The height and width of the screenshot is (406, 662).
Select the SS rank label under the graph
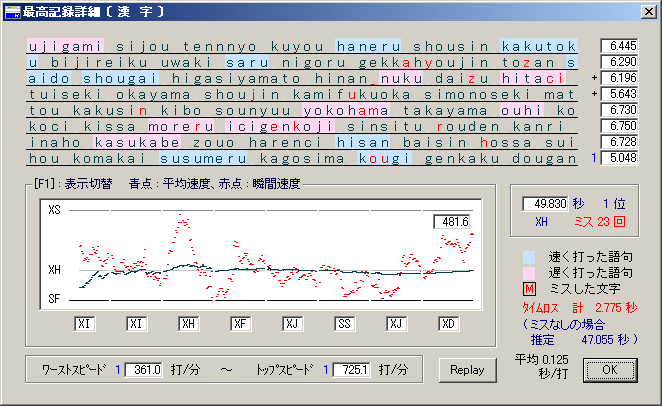(344, 323)
